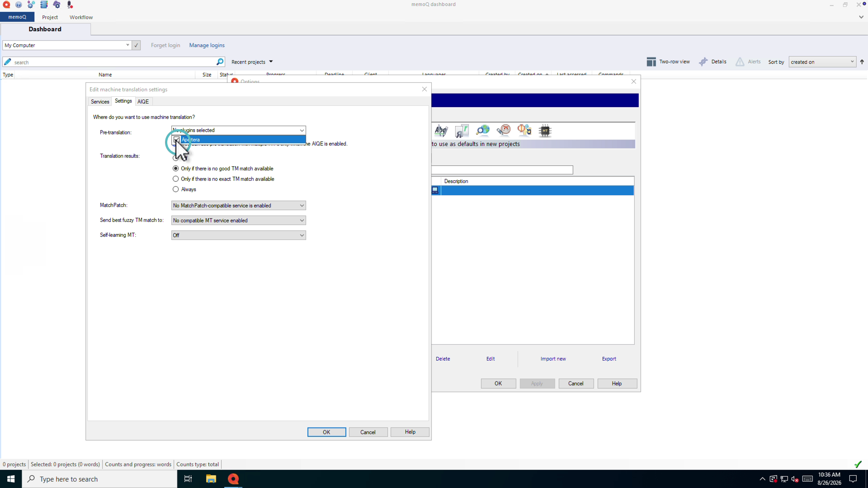Choose the 'Always' radio option

coord(176,189)
